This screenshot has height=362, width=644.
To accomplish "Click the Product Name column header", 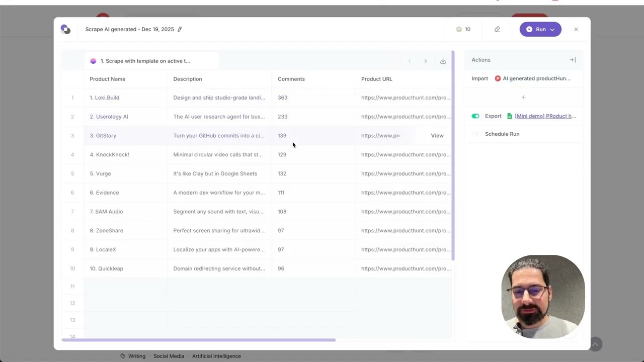I will point(125,79).
